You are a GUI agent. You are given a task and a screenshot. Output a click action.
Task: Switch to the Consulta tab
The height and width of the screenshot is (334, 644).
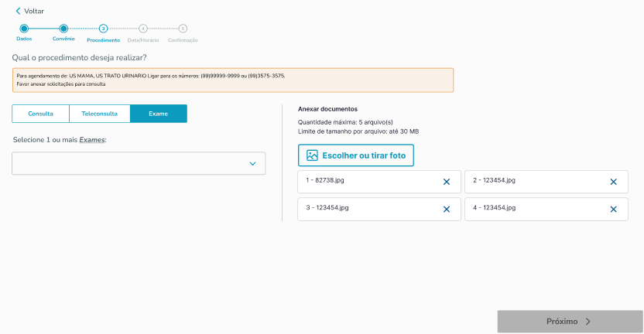(40, 114)
